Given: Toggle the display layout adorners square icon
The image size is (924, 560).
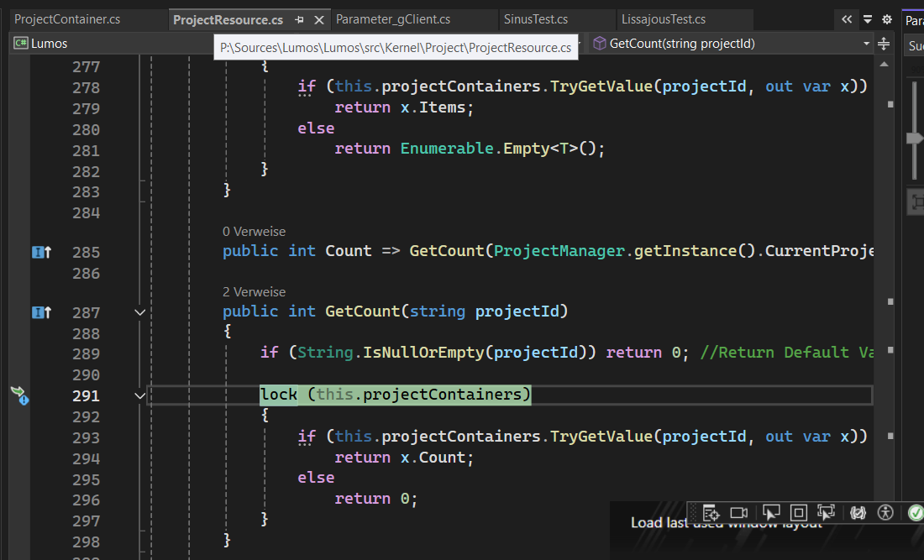Looking at the screenshot, I should 799,513.
